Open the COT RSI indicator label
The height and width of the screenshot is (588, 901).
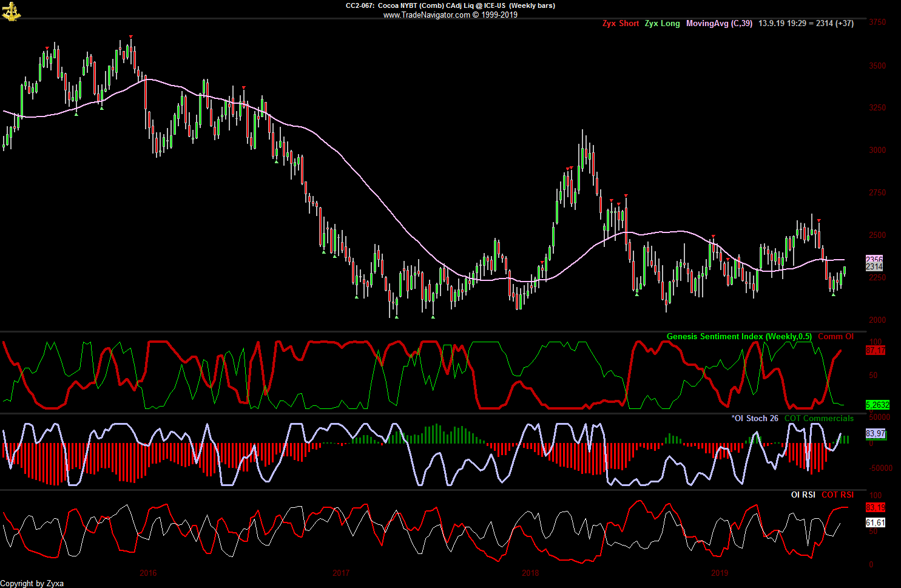837,495
